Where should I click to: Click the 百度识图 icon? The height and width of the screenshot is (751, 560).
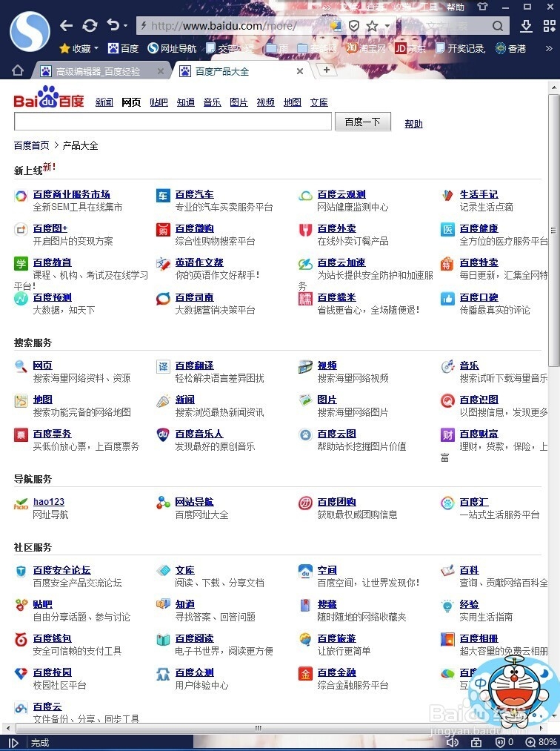[x=447, y=400]
